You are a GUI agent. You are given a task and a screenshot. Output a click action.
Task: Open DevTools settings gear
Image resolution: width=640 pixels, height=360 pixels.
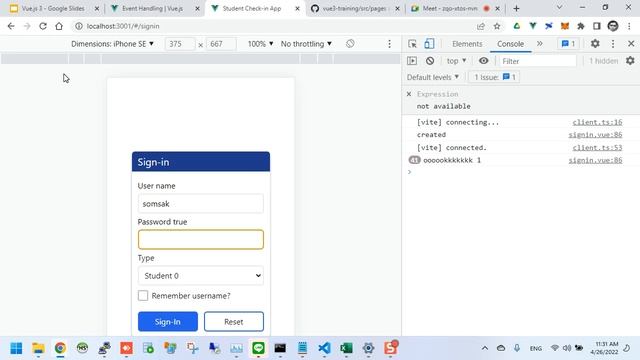pos(595,44)
